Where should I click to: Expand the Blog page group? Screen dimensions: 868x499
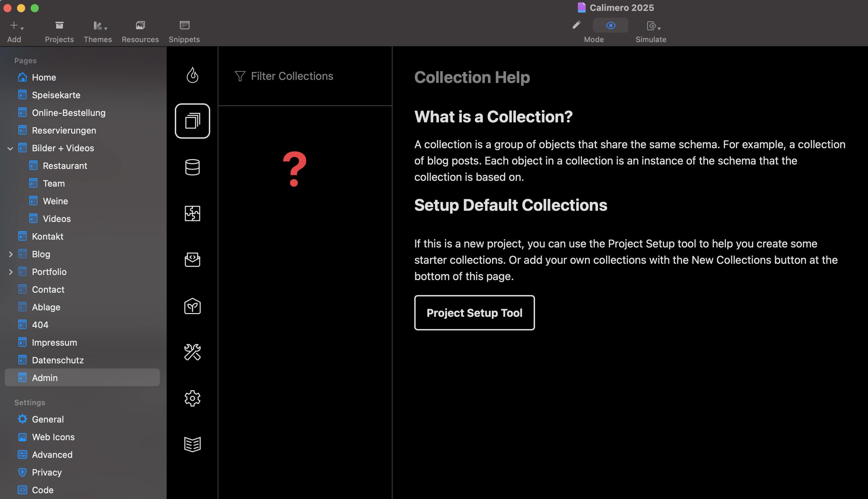[10, 254]
